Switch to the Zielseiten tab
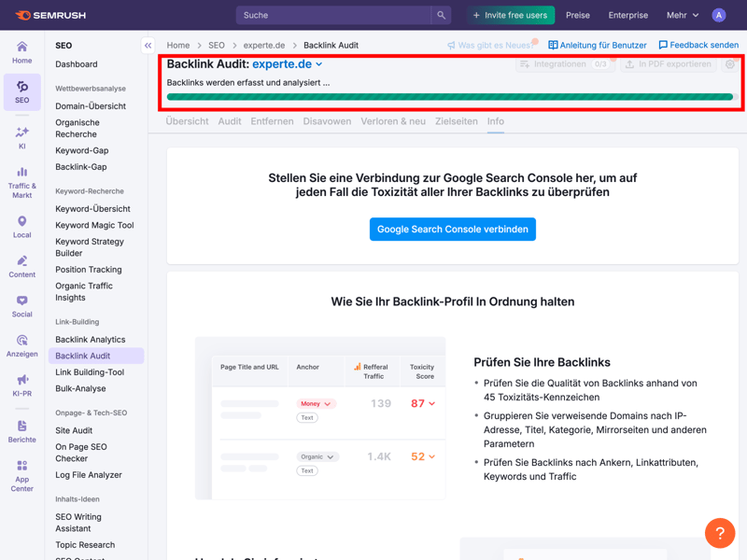Screen dimensions: 747x560 pyautogui.click(x=456, y=121)
